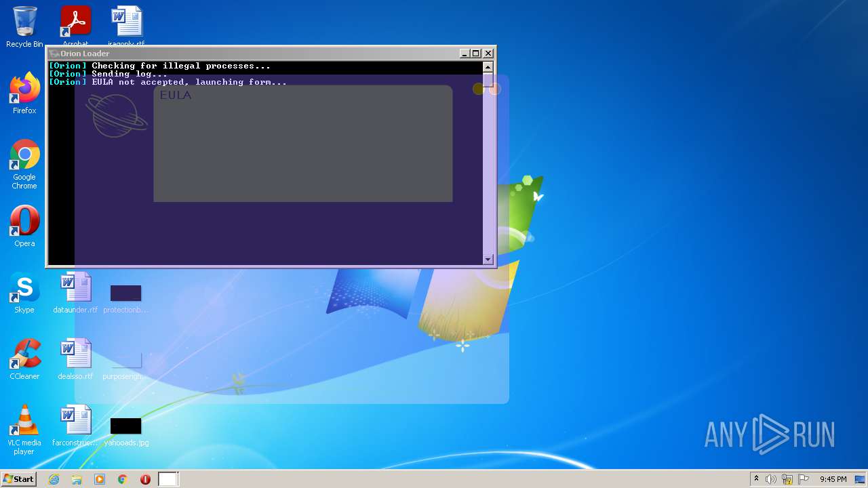Maximize the Orion Loader console window
The image size is (868, 488).
(476, 54)
